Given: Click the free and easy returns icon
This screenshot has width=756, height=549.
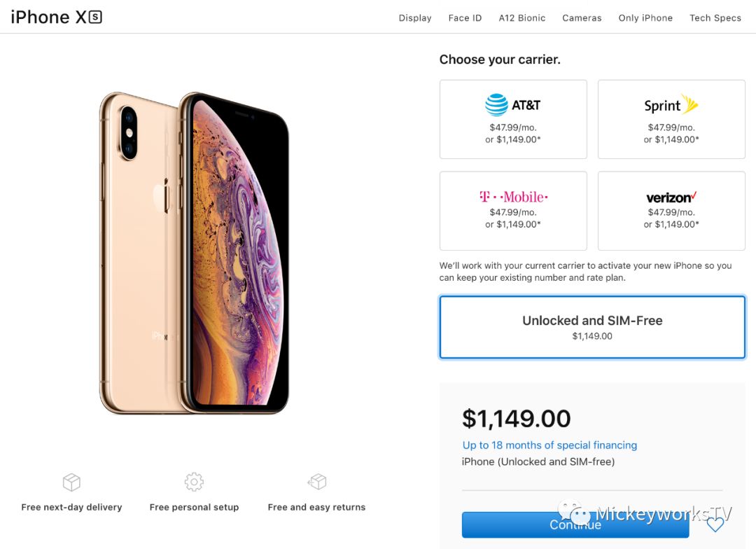Looking at the screenshot, I should 317,481.
